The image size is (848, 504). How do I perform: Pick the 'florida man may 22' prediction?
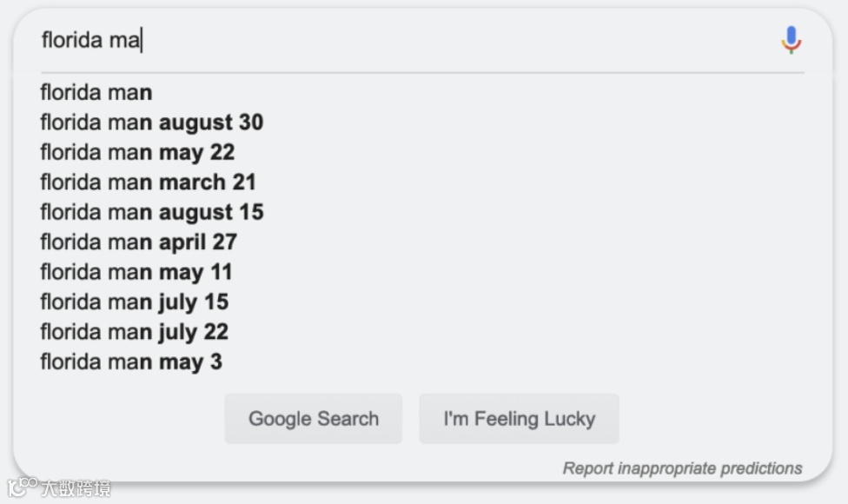click(x=137, y=152)
